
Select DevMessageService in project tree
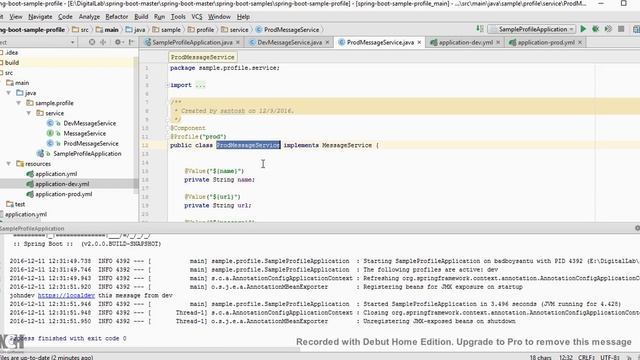[89, 123]
